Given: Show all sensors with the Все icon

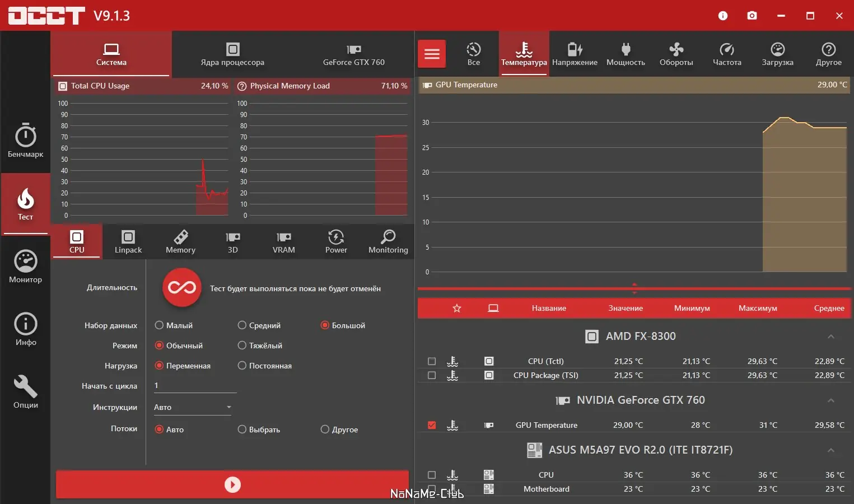Looking at the screenshot, I should [474, 54].
